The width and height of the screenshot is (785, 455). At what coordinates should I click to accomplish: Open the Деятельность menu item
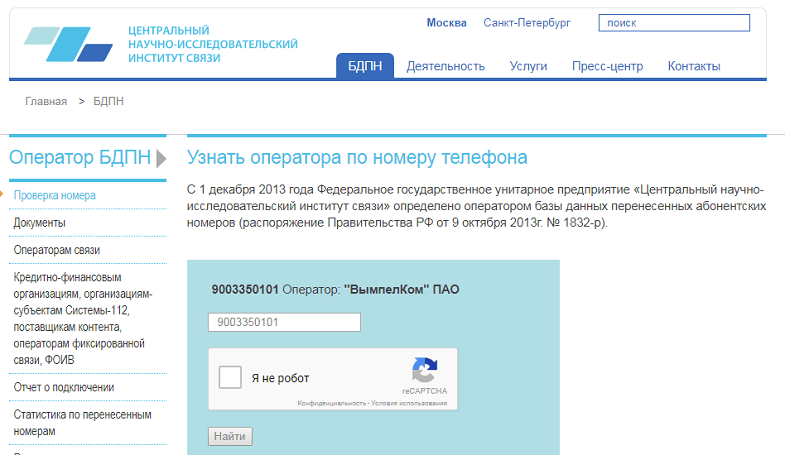[446, 66]
